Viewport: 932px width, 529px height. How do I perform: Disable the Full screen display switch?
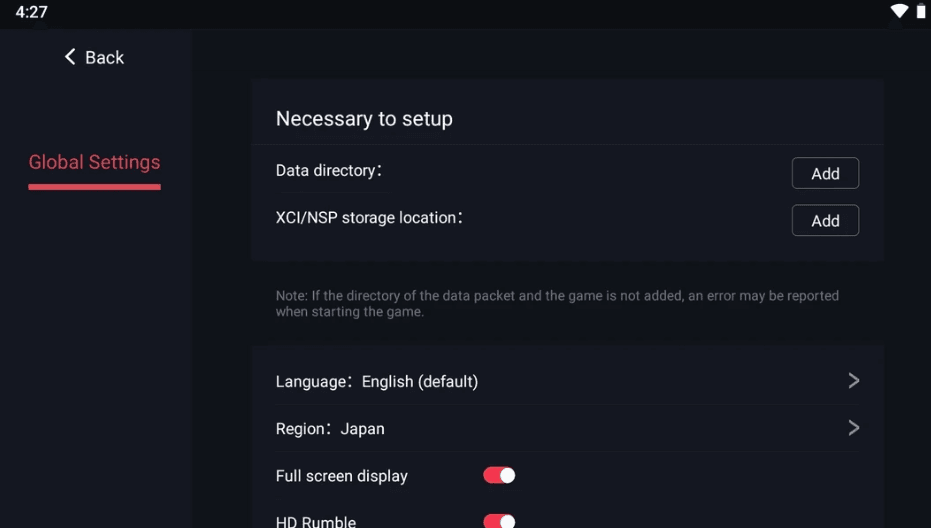tap(499, 475)
